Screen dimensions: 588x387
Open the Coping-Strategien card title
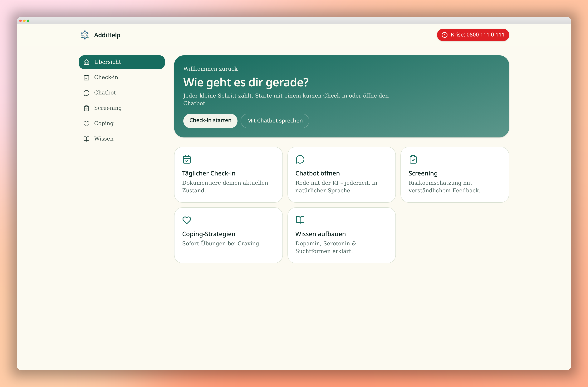pyautogui.click(x=209, y=234)
